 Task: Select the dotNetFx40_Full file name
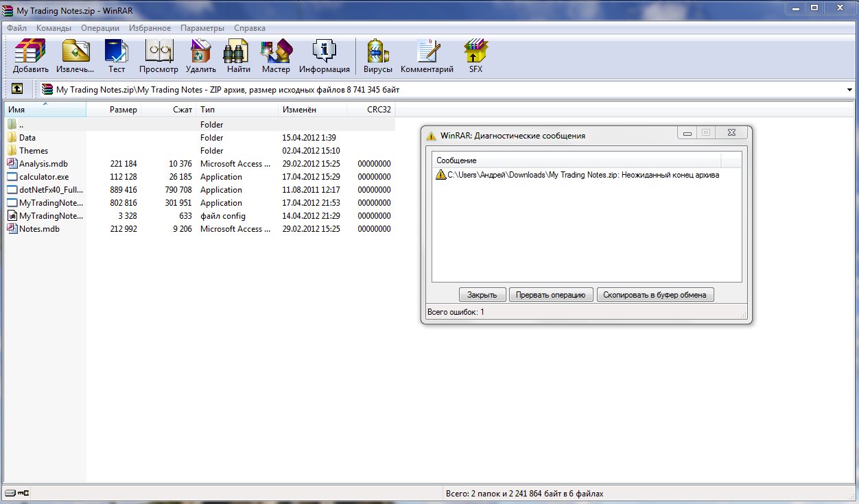51,190
